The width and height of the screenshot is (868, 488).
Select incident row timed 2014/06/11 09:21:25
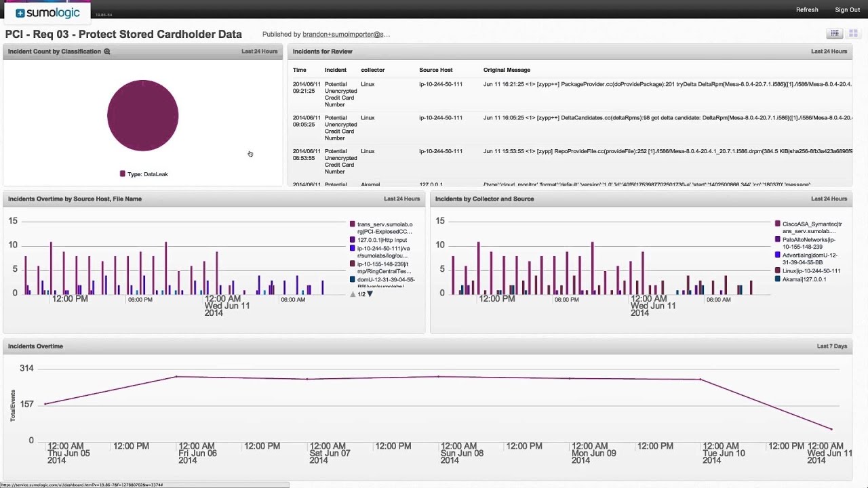[x=570, y=94]
